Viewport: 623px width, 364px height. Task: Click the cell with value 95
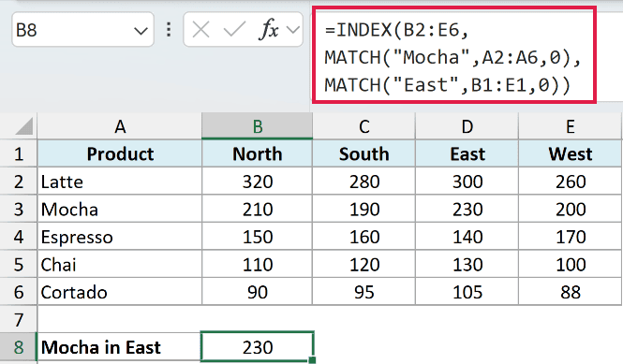coord(363,292)
